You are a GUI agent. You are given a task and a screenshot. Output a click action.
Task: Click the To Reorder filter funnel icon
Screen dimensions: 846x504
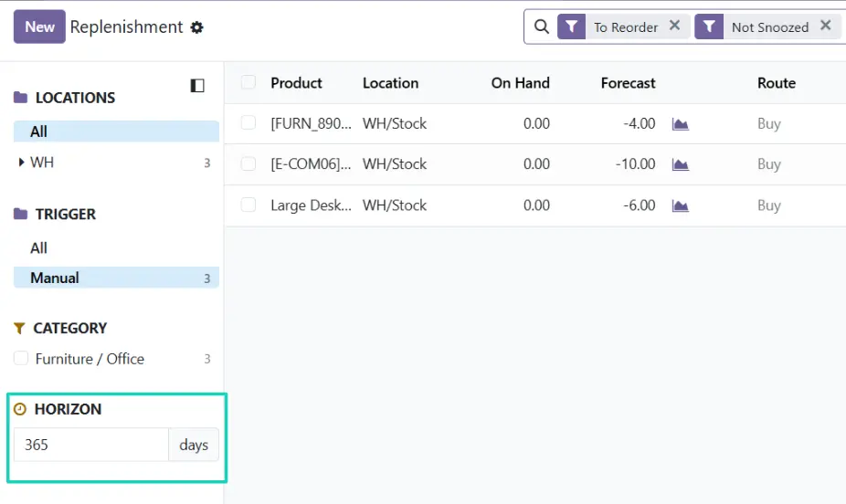[x=571, y=26]
